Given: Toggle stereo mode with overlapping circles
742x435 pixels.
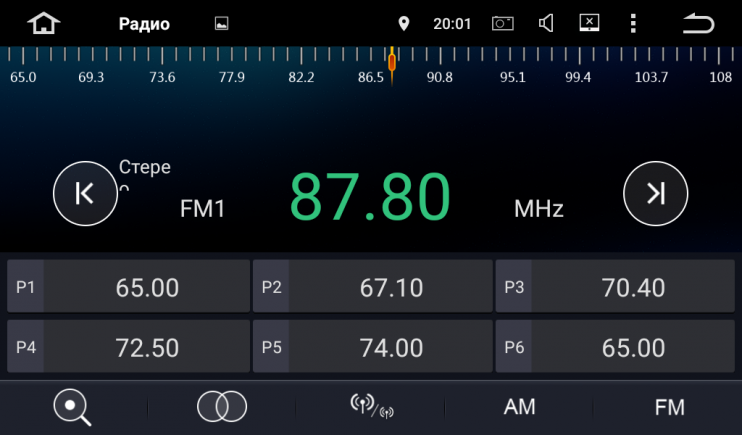Looking at the screenshot, I should click(222, 407).
